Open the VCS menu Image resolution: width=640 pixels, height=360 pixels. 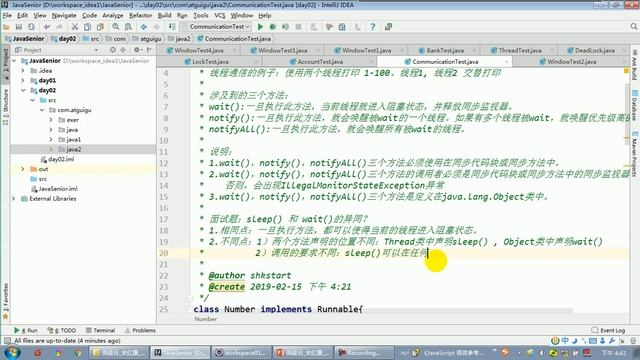pos(220,16)
